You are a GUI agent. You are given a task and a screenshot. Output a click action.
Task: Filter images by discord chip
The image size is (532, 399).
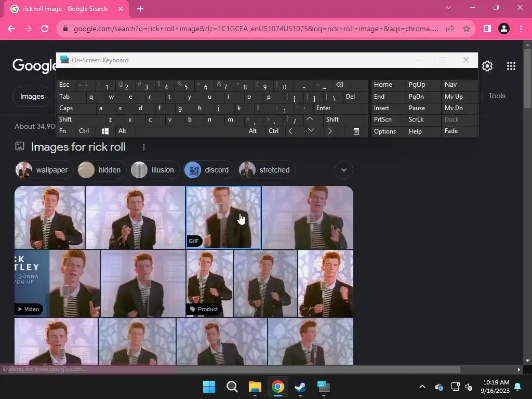point(209,170)
